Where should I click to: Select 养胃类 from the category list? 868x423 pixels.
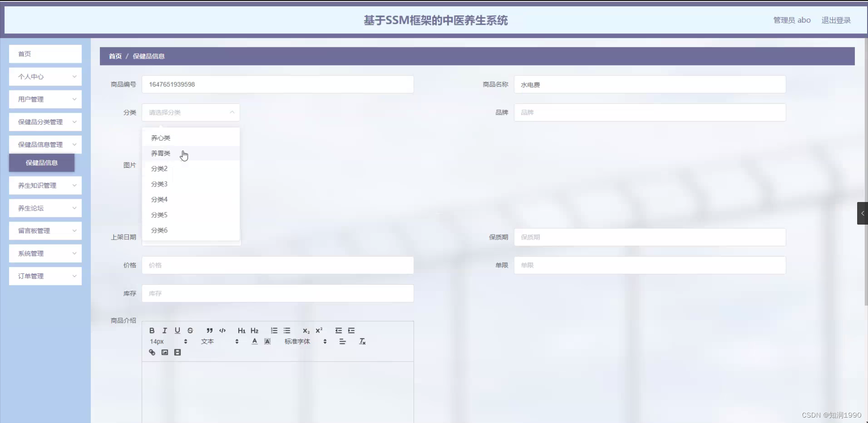160,153
